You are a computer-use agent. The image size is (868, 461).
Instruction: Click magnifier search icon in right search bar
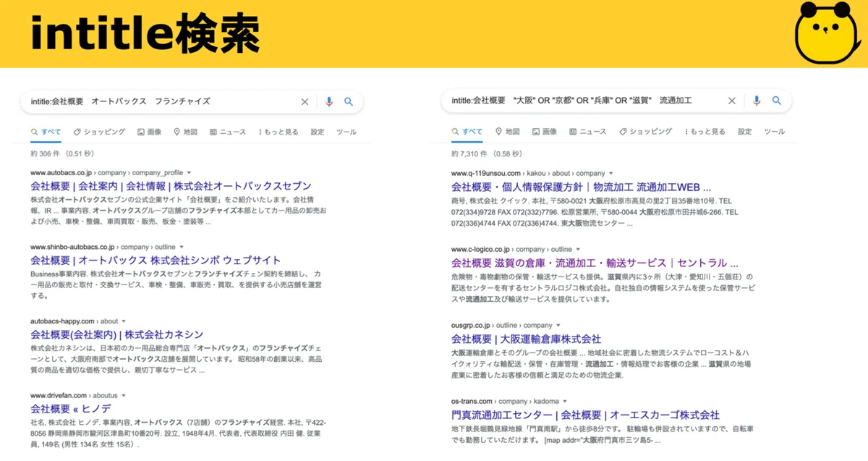click(x=777, y=101)
